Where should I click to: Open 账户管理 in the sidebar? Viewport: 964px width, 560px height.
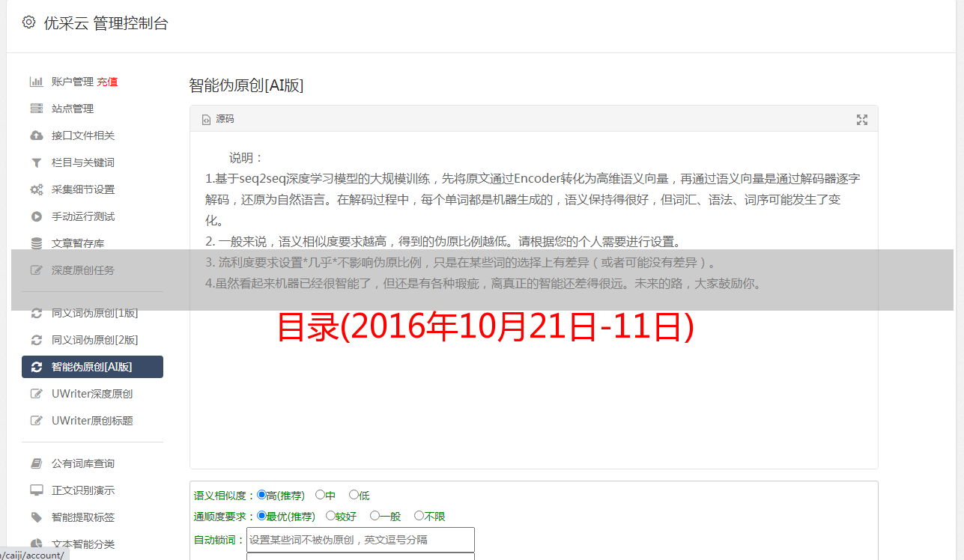[x=72, y=82]
